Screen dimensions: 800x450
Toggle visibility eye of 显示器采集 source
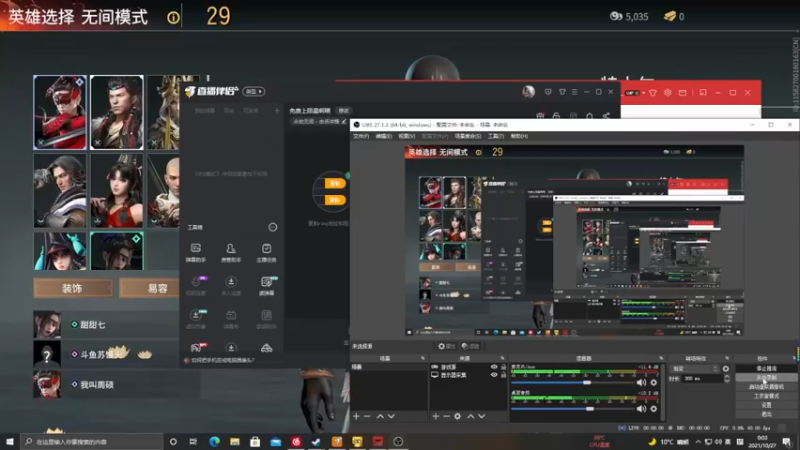point(494,375)
